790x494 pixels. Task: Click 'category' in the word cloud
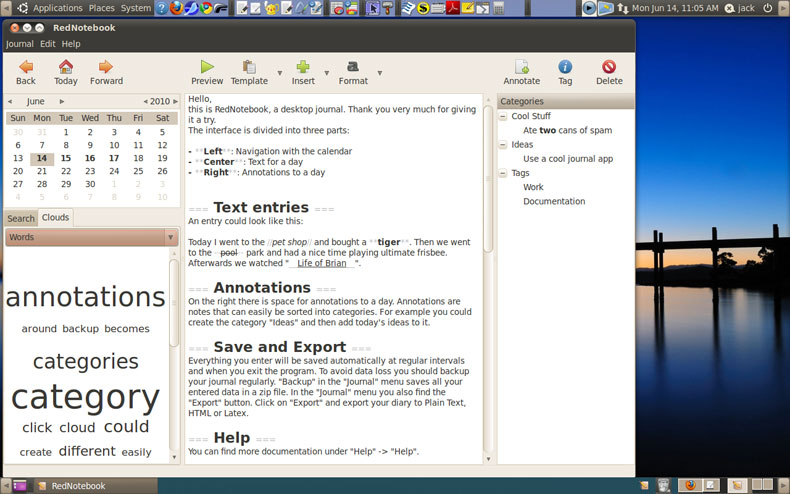85,398
